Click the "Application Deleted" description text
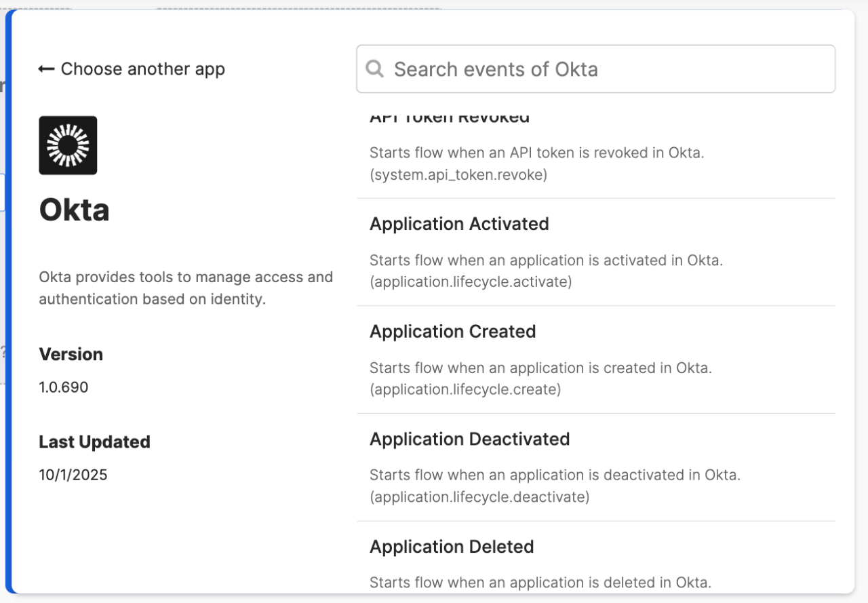This screenshot has width=868, height=603. click(540, 582)
